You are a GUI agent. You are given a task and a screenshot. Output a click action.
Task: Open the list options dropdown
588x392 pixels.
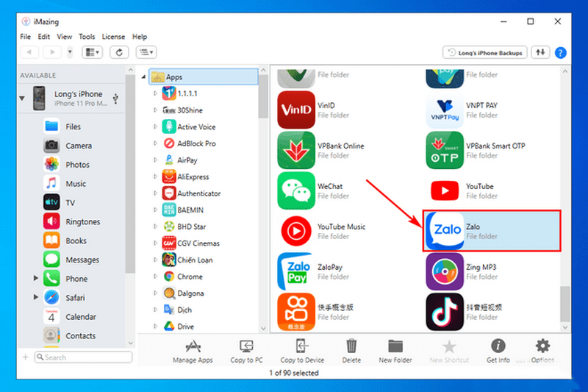pos(146,52)
